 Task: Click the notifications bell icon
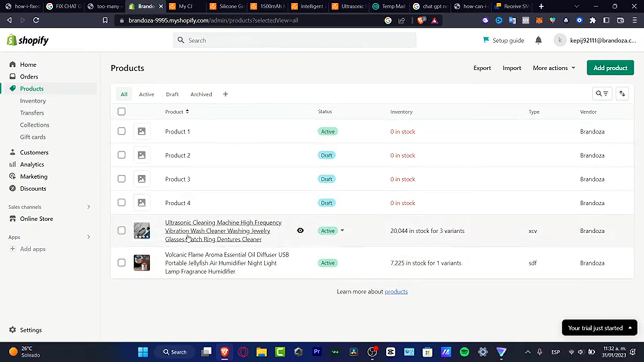[538, 40]
